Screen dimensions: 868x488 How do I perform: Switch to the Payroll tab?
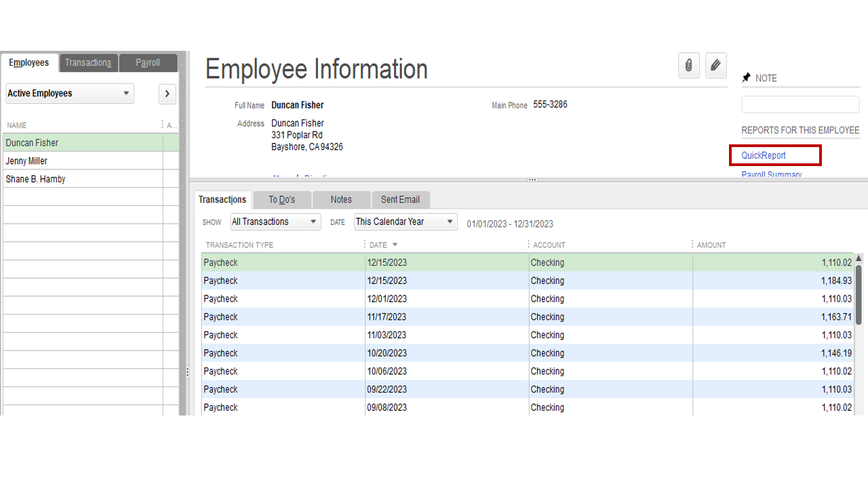tap(148, 62)
